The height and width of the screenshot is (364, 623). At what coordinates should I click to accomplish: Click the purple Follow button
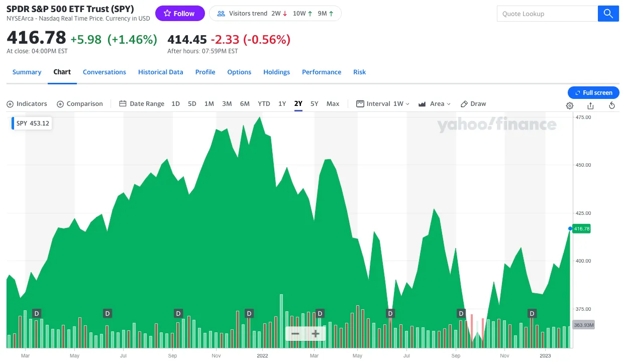[x=180, y=14]
